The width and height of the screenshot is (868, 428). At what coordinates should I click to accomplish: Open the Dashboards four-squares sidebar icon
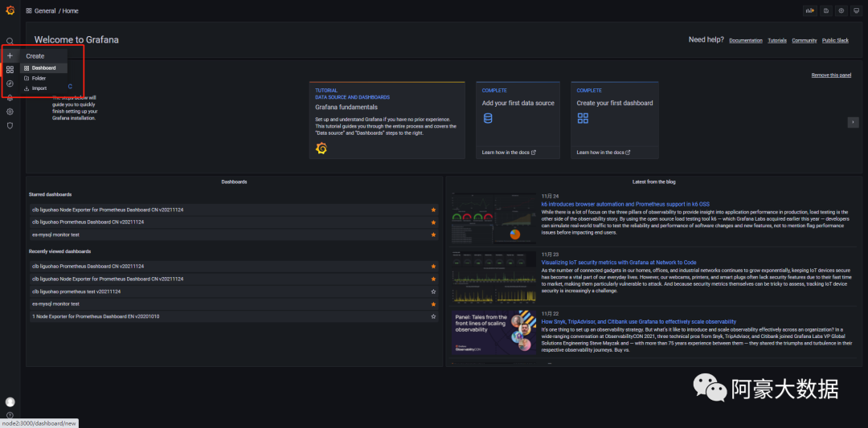(10, 70)
